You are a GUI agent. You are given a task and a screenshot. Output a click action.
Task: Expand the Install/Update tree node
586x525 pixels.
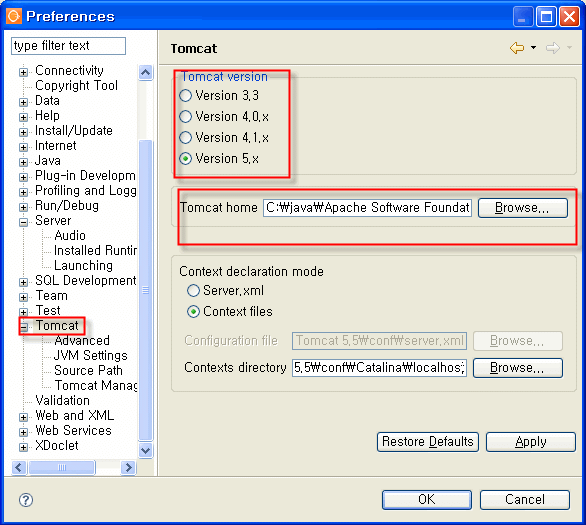[23, 132]
